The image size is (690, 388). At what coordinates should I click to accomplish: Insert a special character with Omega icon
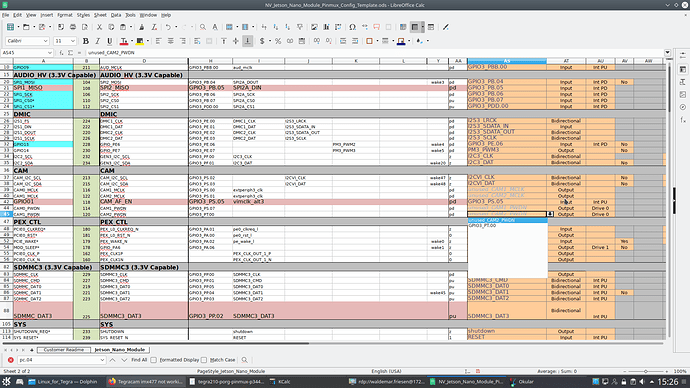coord(352,27)
